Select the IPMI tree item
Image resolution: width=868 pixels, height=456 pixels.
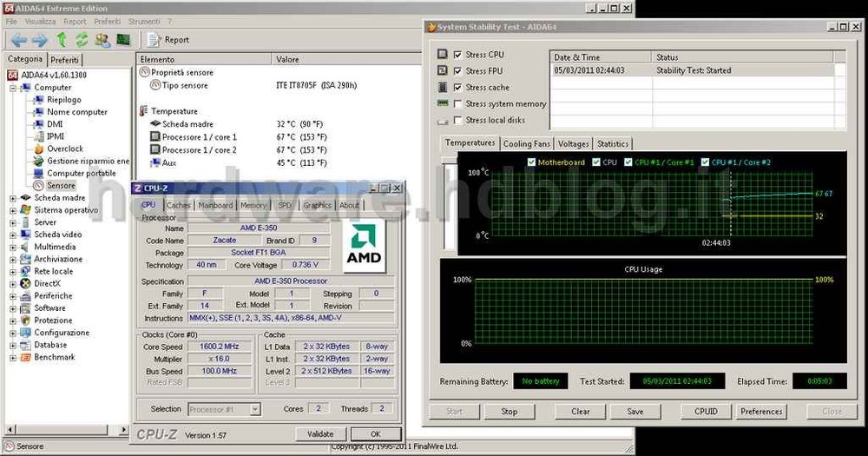[x=56, y=136]
